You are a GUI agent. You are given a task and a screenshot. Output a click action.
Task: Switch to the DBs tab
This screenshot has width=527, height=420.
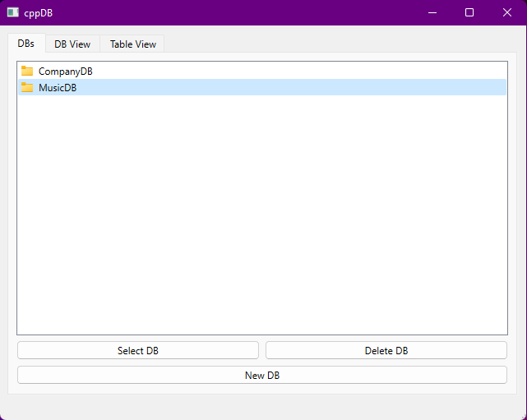point(26,44)
